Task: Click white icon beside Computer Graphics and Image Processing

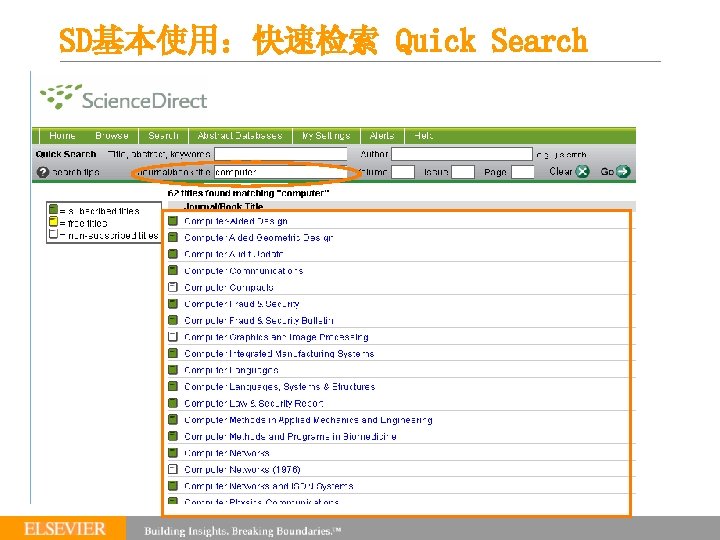Action: 173,337
